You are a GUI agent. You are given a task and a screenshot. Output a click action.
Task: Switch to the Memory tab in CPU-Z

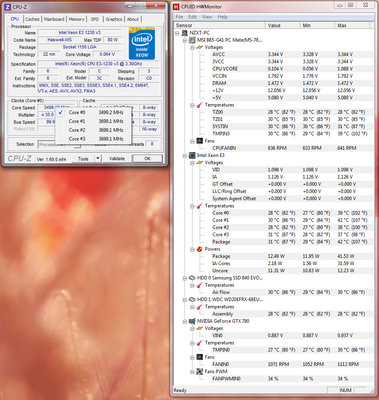coord(76,19)
